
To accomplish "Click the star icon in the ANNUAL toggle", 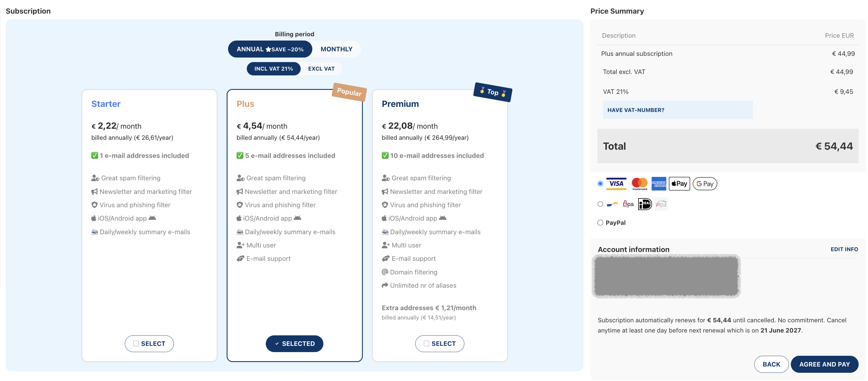I will point(268,50).
